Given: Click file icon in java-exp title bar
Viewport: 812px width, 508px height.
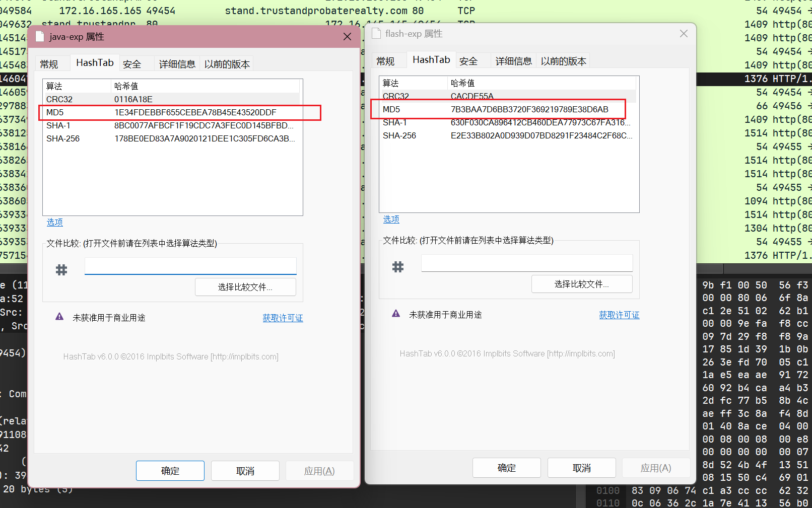Looking at the screenshot, I should tap(40, 37).
